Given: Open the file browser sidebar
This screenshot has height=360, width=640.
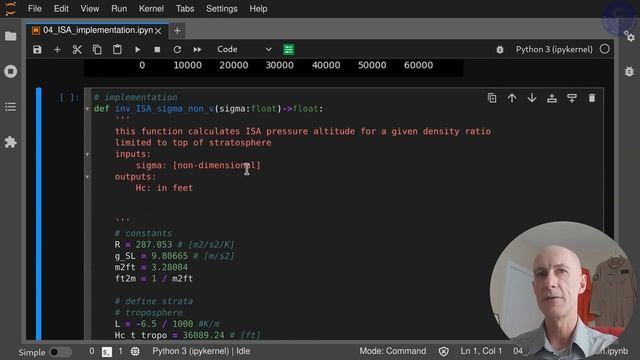Looking at the screenshot, I should point(11,36).
